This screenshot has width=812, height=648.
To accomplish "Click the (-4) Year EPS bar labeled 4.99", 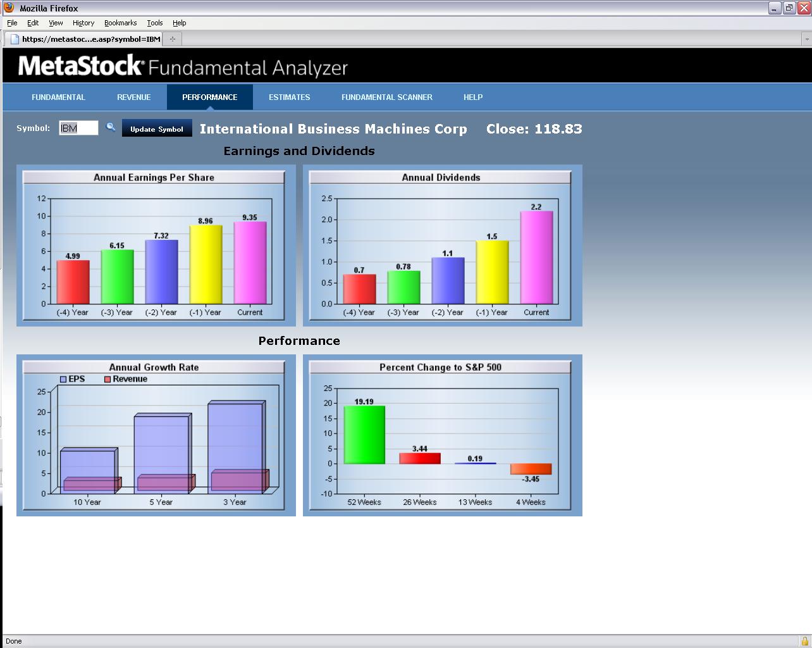I will pyautogui.click(x=73, y=282).
